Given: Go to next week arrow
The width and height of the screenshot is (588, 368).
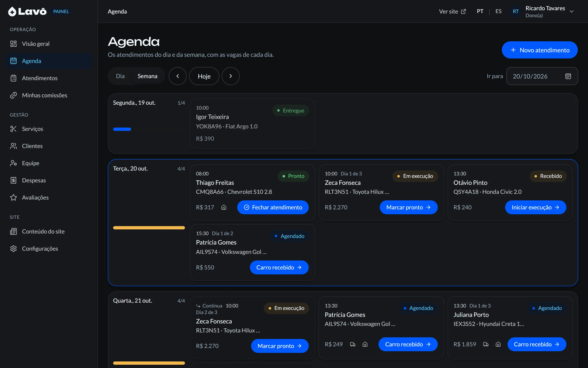Looking at the screenshot, I should tap(231, 76).
